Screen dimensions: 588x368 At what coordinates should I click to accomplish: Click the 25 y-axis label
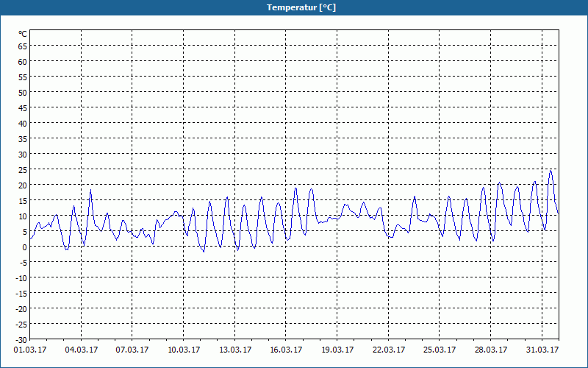point(23,170)
